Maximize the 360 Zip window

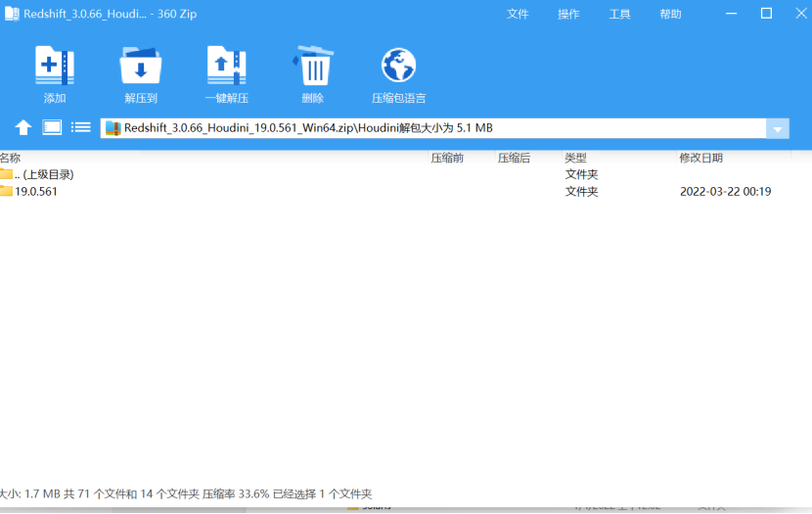tap(766, 14)
